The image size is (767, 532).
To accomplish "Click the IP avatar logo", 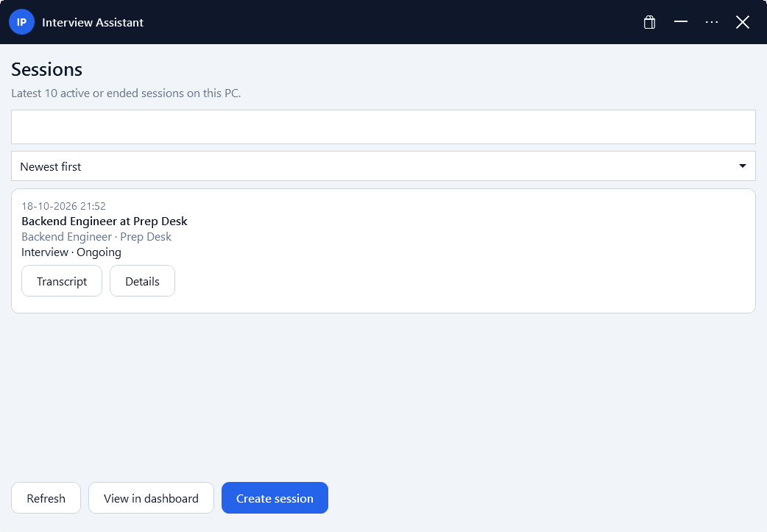I will tap(21, 22).
